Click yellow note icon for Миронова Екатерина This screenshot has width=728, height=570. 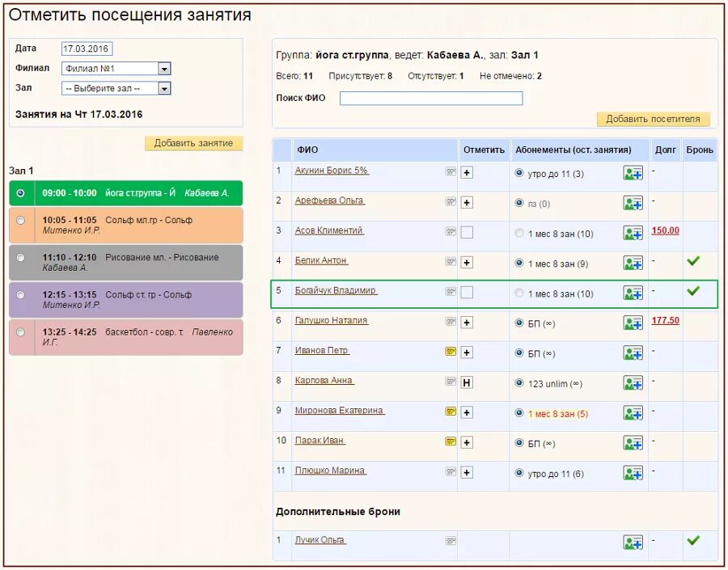point(451,412)
